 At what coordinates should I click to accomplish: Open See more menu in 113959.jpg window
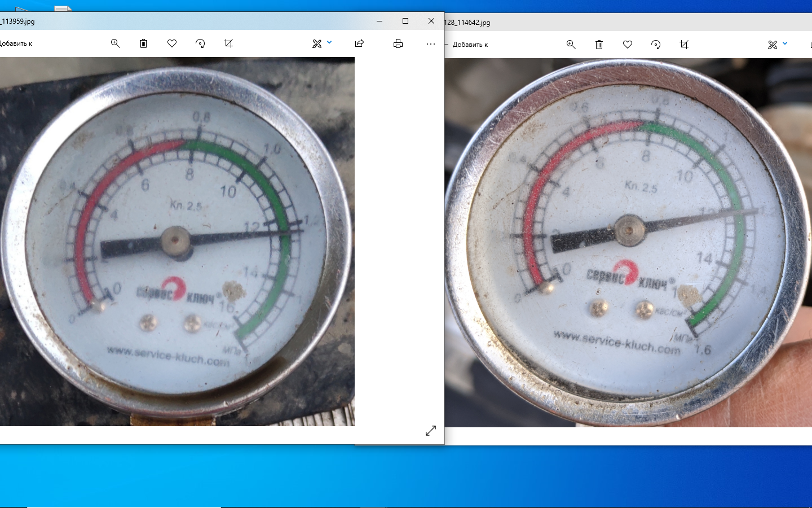coord(431,43)
